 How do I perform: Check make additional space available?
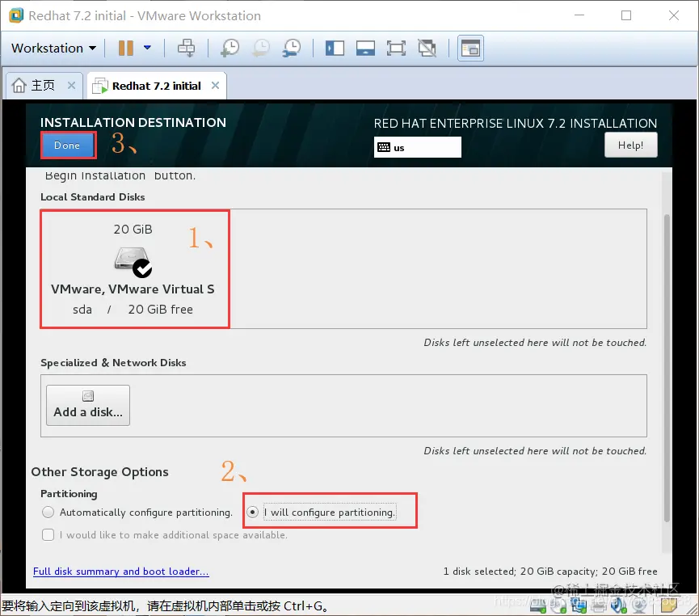[x=164, y=535]
